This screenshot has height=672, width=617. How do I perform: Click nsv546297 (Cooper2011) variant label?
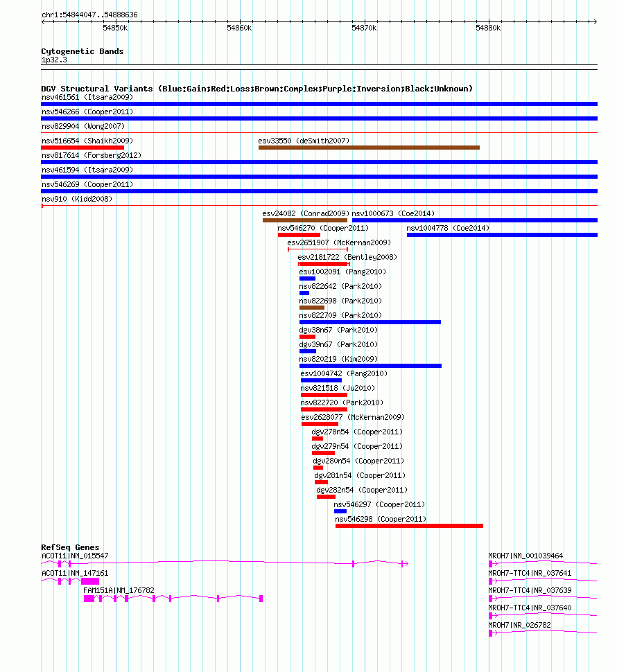coord(379,505)
